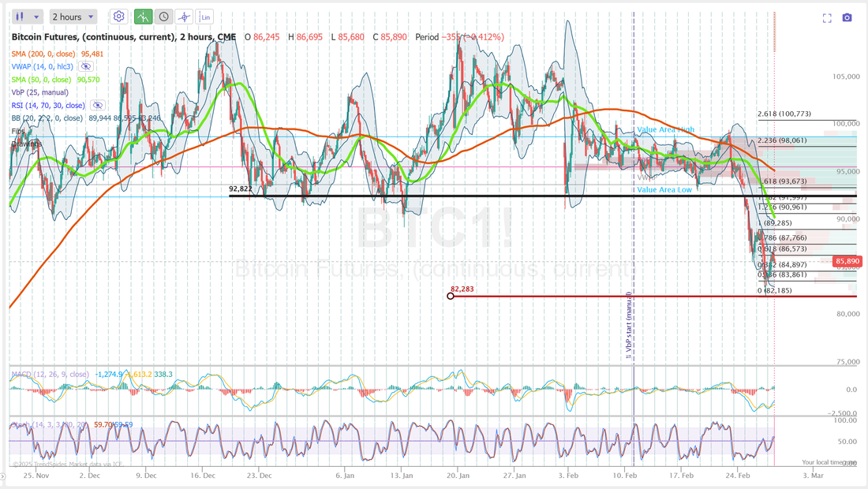
Task: Select the MACD (12, 26, 9, close) label
Action: [50, 375]
